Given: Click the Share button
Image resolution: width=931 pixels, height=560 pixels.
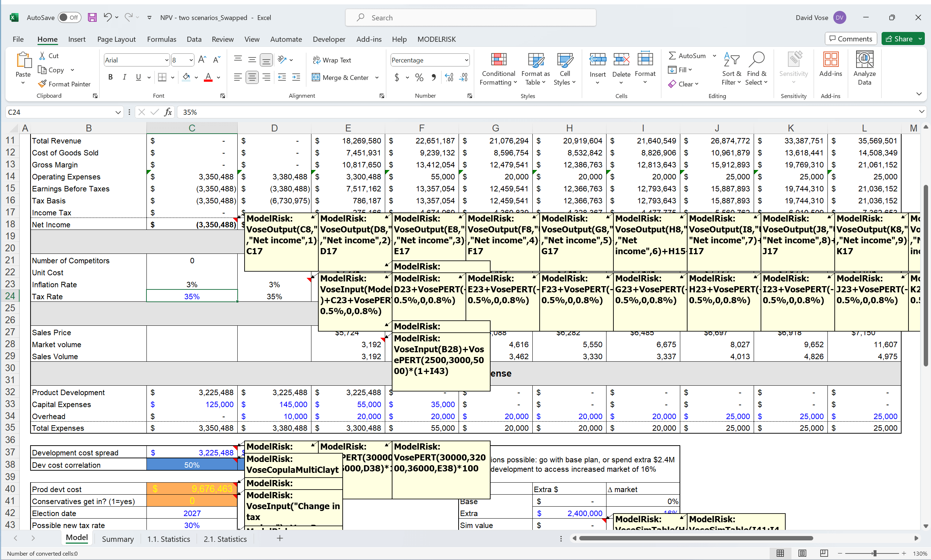Looking at the screenshot, I should (902, 38).
